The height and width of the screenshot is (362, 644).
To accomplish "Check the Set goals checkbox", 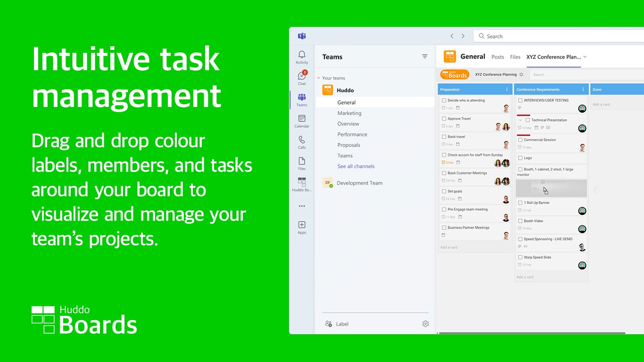I will [444, 191].
